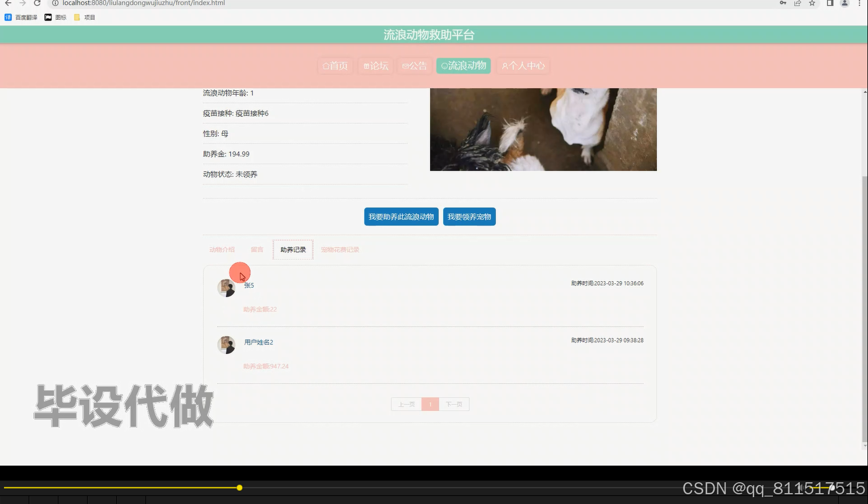868x504 pixels.
Task: Click the 我要领养宠物 button
Action: pos(469,216)
